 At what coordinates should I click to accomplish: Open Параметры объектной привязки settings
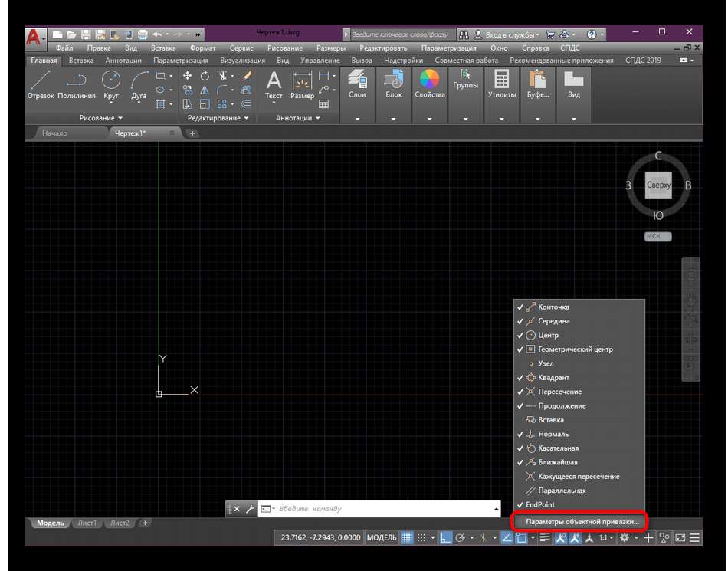582,522
